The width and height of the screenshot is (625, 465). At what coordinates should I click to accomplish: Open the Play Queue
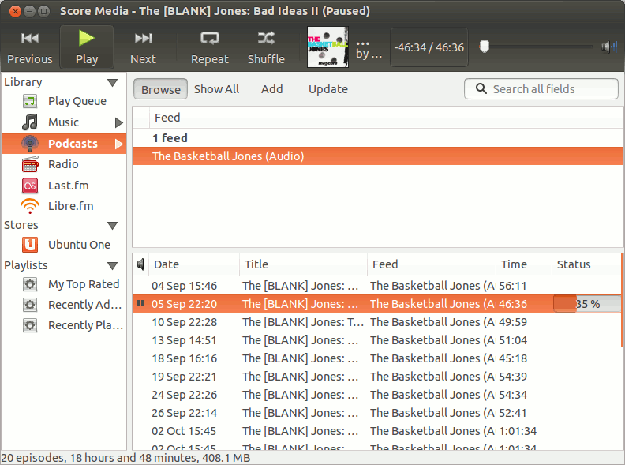coord(64,101)
